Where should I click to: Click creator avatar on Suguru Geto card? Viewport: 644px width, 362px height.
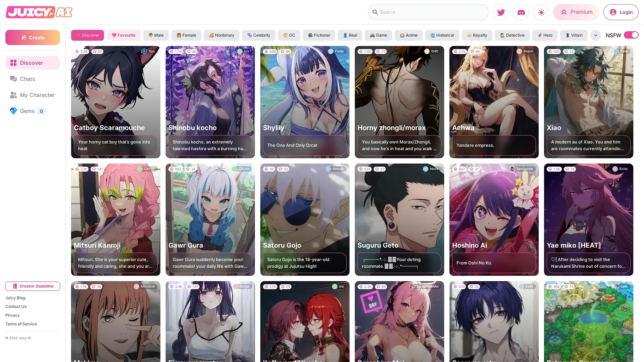point(425,169)
